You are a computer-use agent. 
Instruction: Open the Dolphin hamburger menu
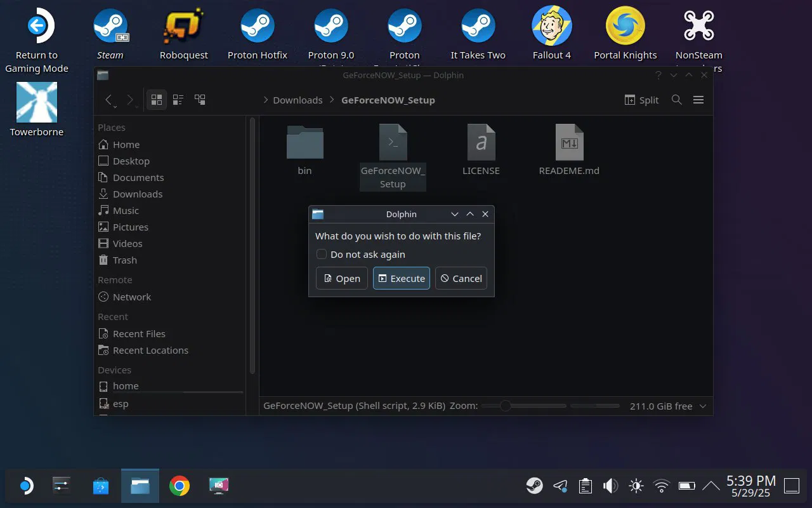pos(698,100)
